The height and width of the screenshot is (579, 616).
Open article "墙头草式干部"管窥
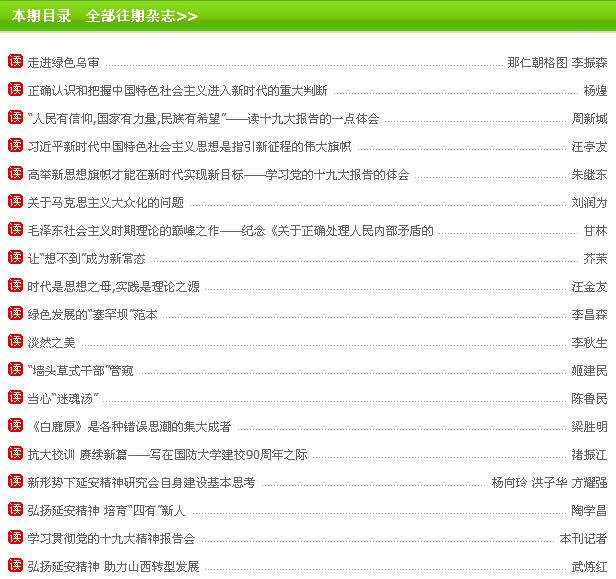[80, 371]
